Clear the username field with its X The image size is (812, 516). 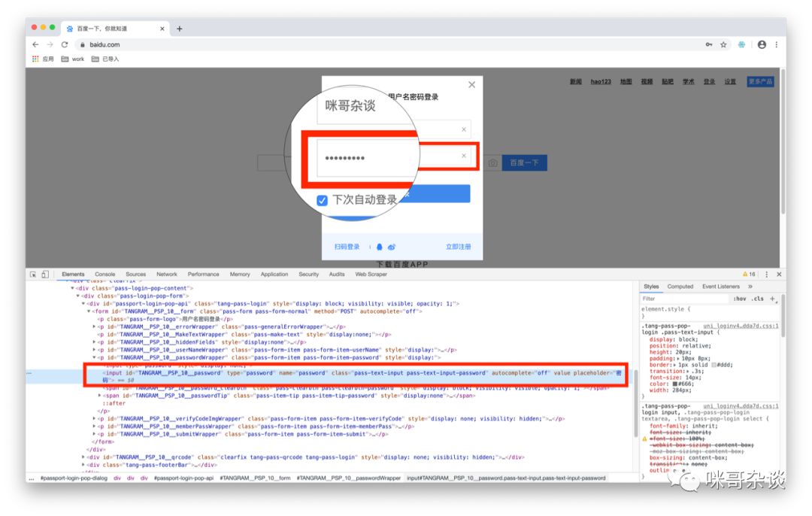(x=464, y=129)
